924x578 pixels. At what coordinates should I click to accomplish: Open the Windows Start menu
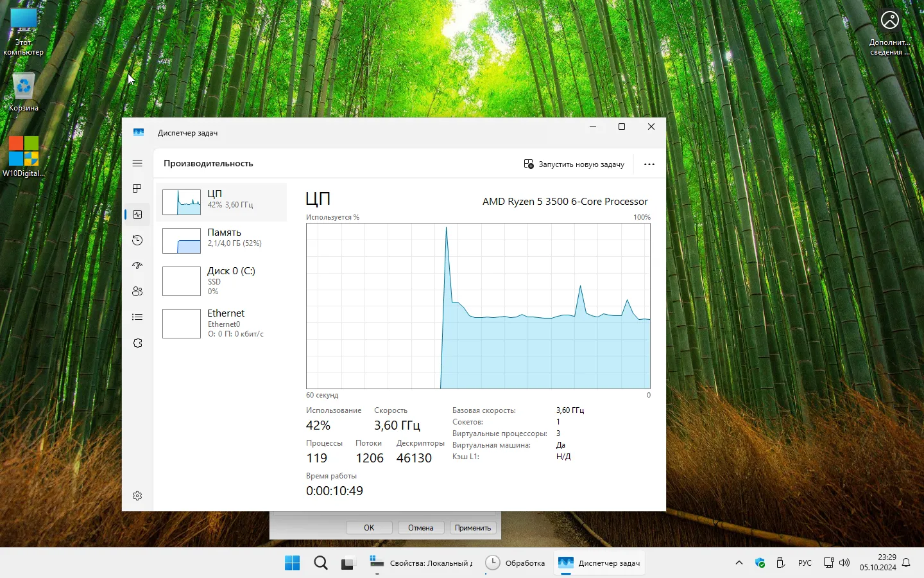coord(293,563)
